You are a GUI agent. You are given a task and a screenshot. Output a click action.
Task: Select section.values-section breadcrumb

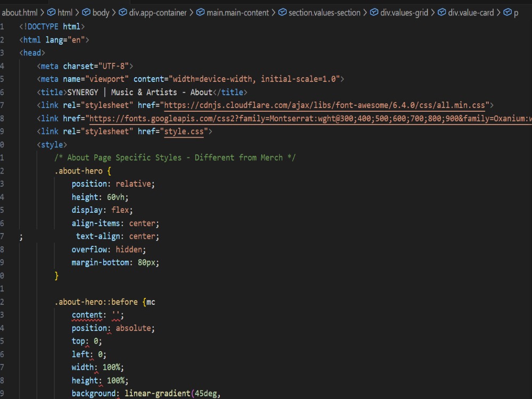click(325, 13)
